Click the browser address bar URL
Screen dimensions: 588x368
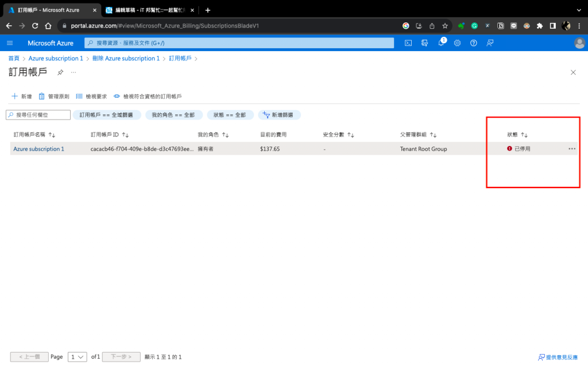pos(165,25)
